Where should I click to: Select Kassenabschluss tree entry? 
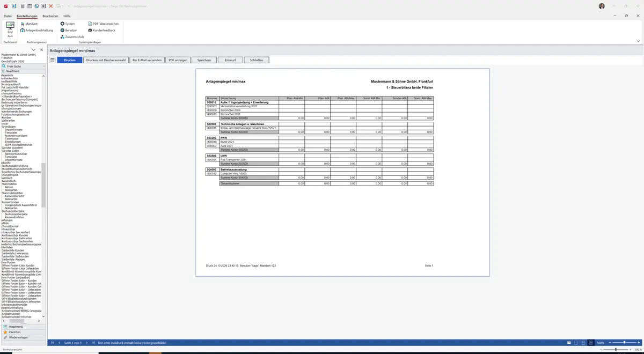click(16, 217)
